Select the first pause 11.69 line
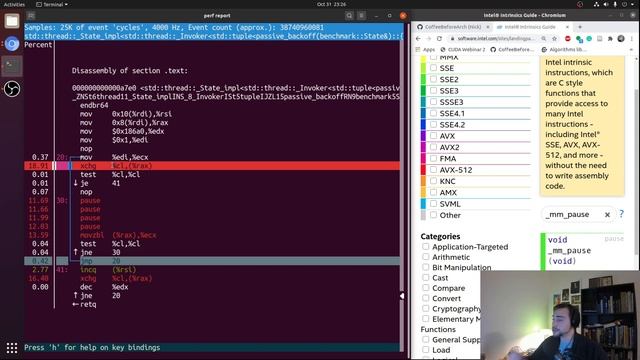Image resolution: width=640 pixels, height=360 pixels. coord(212,200)
